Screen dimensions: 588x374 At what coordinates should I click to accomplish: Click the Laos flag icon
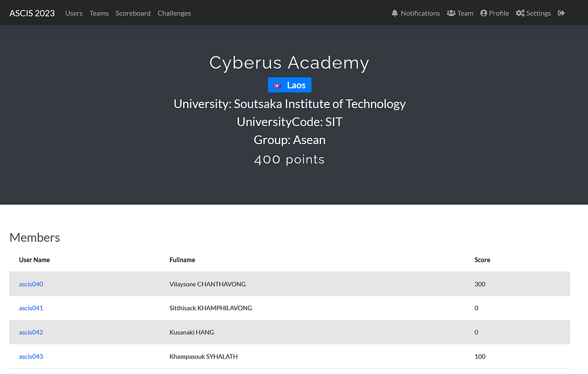coord(277,86)
